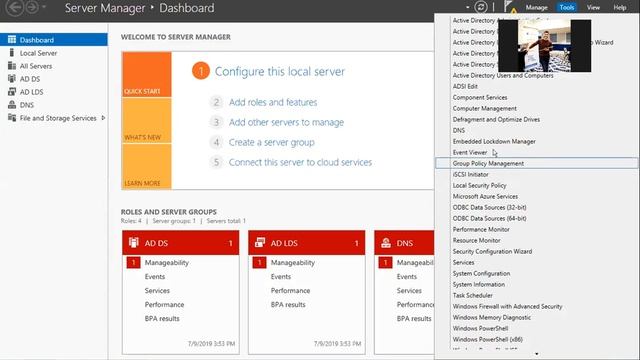Open ODBC Data Sources (32-bit)
The width and height of the screenshot is (640, 360).
click(489, 207)
